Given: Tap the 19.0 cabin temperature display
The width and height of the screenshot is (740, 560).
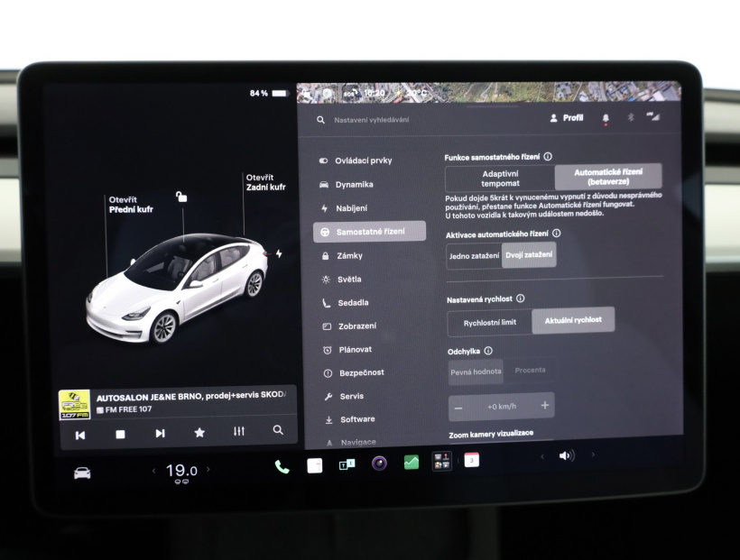Looking at the screenshot, I should (181, 471).
